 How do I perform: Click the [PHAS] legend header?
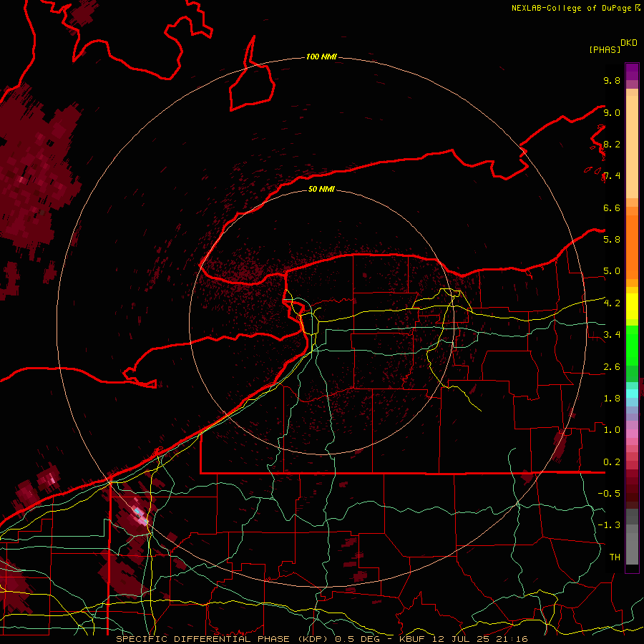605,49
